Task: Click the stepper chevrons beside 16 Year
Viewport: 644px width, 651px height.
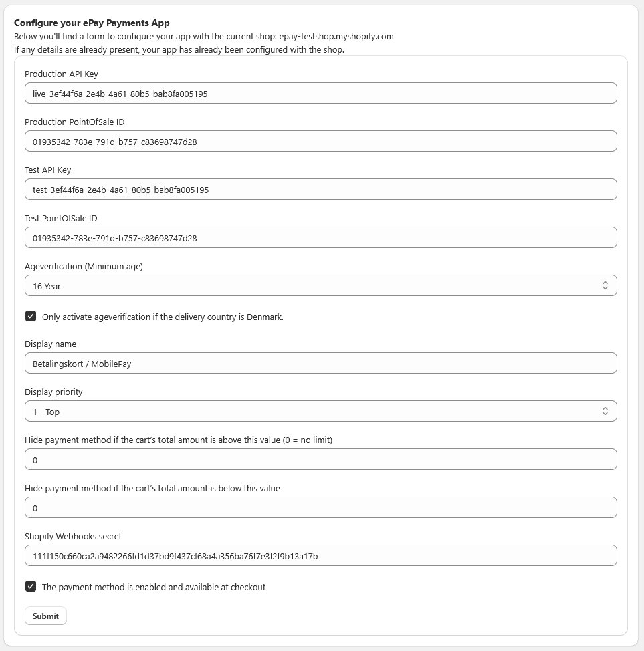Action: click(x=606, y=285)
